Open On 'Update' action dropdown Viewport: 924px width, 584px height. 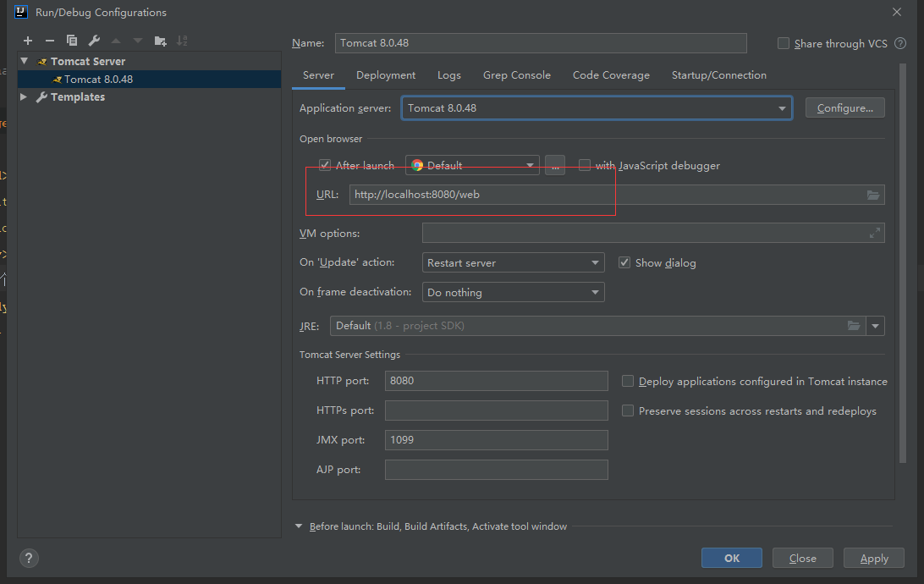(x=514, y=262)
